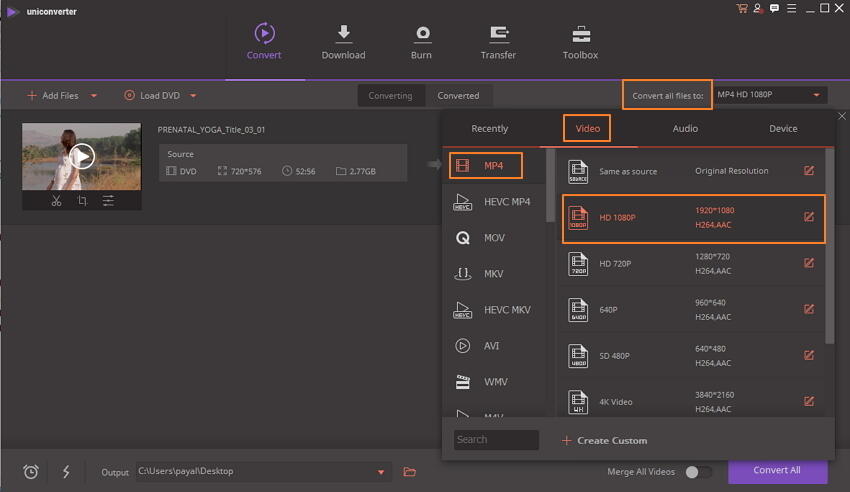Choose HD 720P resolution preset
The width and height of the screenshot is (850, 492).
(x=693, y=264)
